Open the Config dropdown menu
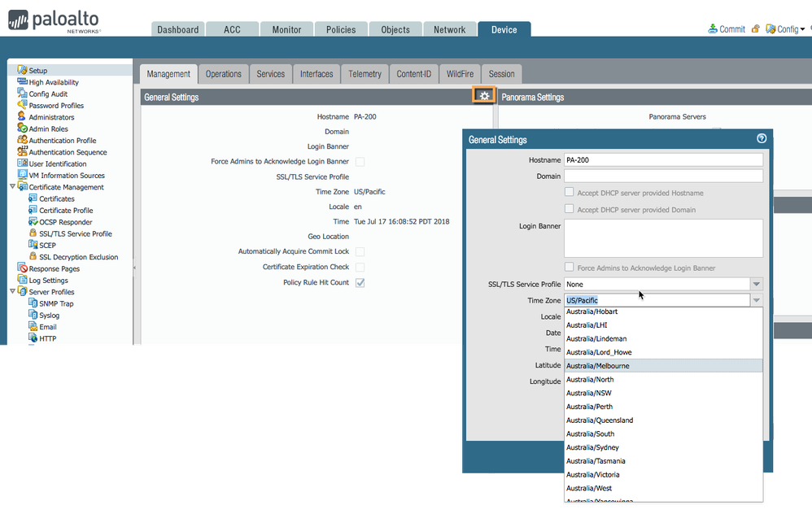The width and height of the screenshot is (812, 527). tap(787, 29)
